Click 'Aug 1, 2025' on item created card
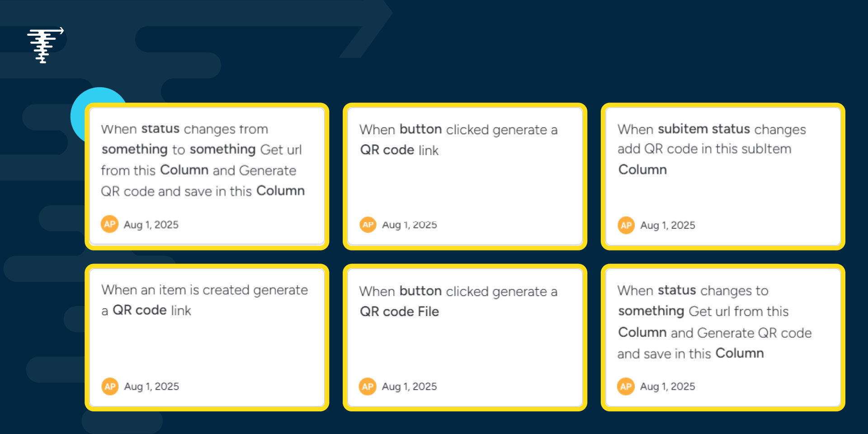Image resolution: width=868 pixels, height=434 pixels. pos(151,387)
